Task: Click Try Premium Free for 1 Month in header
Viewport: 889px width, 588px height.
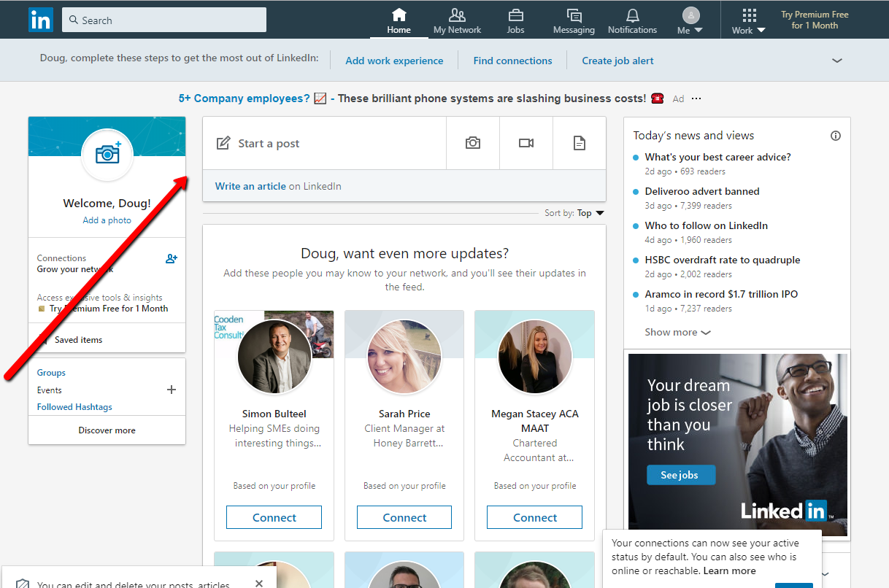Action: [x=815, y=20]
